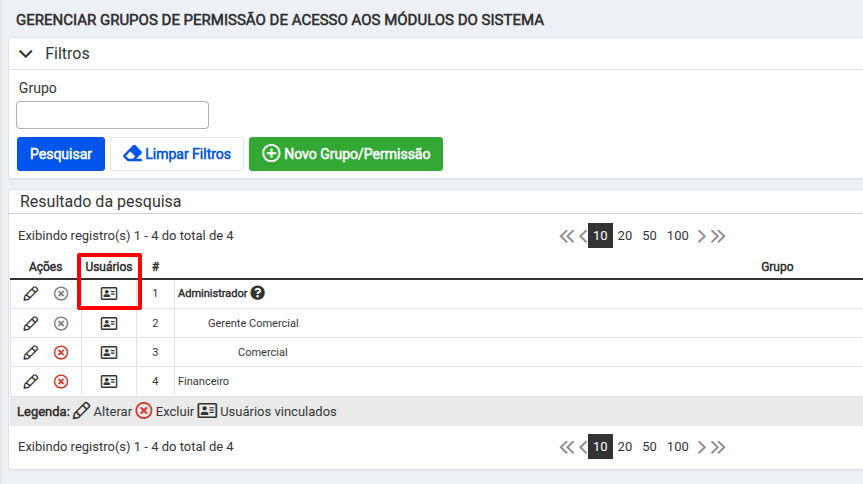The height and width of the screenshot is (484, 863).
Task: Collapse the Filtros section chevron
Action: click(x=26, y=54)
